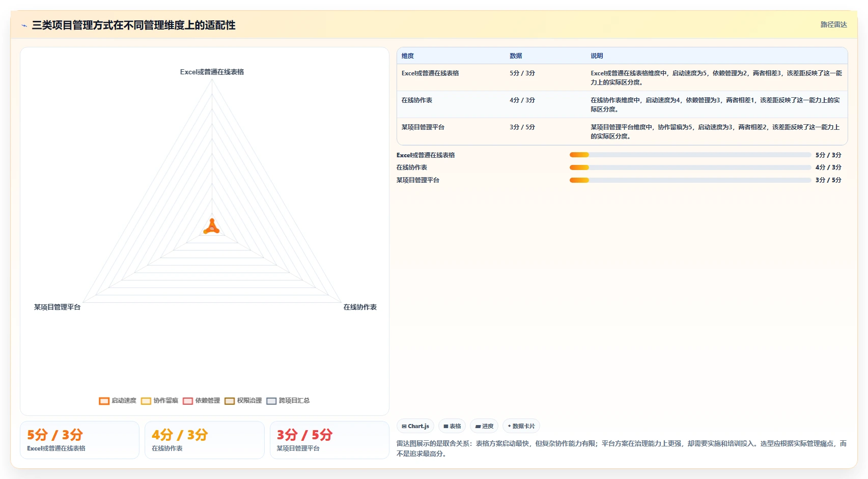Hide the 依赖管理 legend series
The width and height of the screenshot is (868, 479).
pos(201,401)
